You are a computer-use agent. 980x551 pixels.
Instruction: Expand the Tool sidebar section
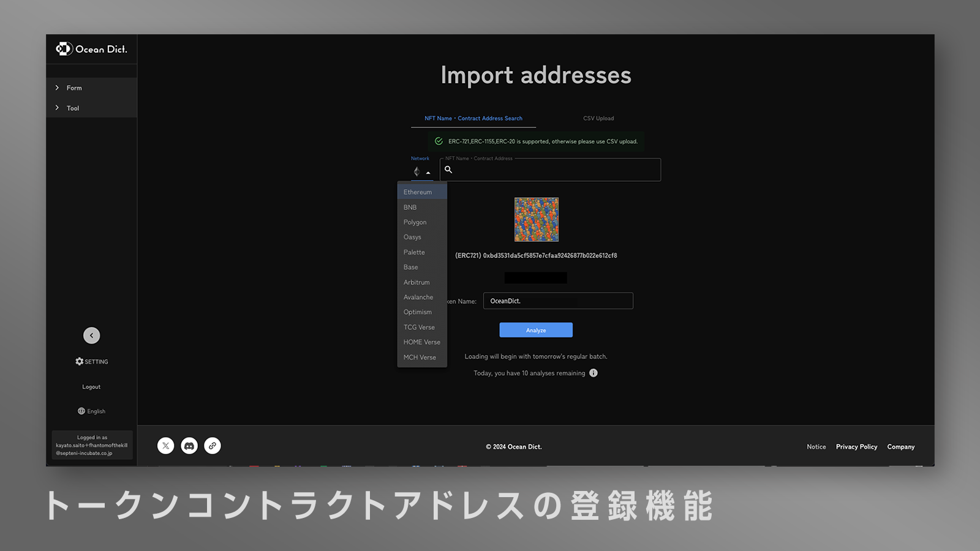(x=91, y=108)
